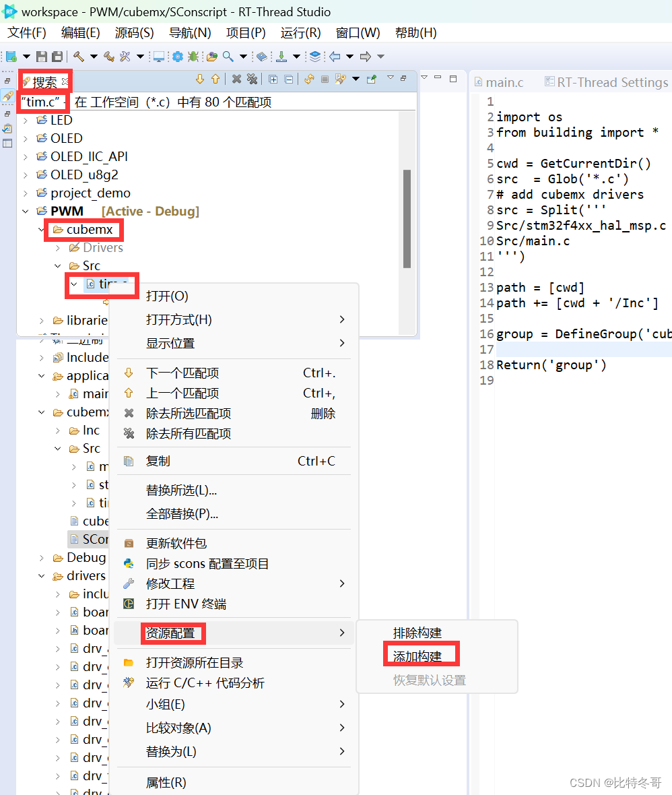Image resolution: width=672 pixels, height=795 pixels.
Task: Select Src folder under search-result cubemx
Action: click(91, 265)
